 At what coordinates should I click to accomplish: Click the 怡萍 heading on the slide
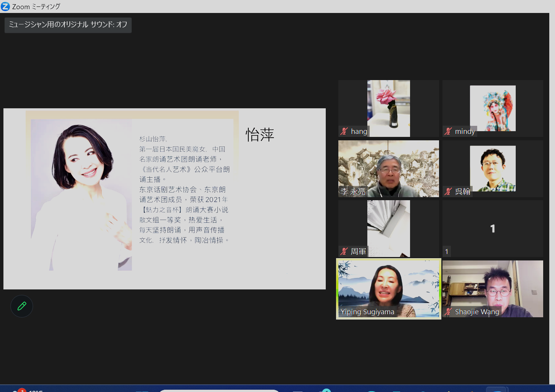point(260,135)
